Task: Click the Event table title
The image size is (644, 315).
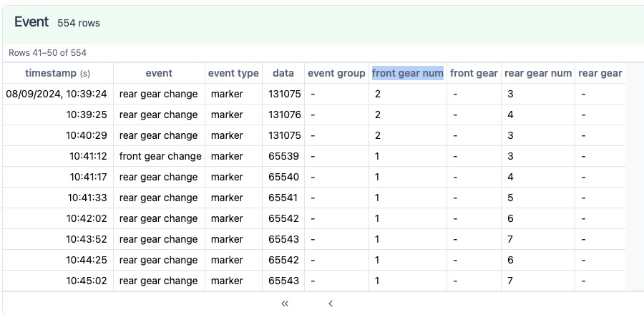Action: point(31,21)
